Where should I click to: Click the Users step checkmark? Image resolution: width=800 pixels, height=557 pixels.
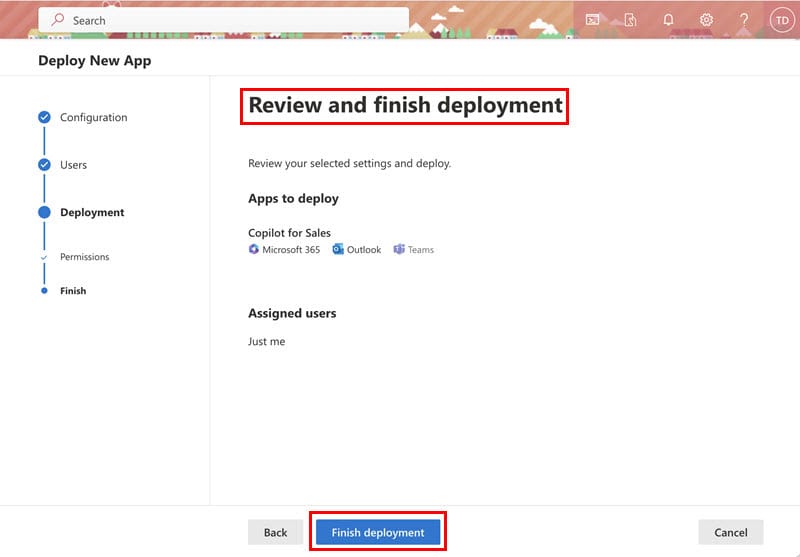click(44, 165)
